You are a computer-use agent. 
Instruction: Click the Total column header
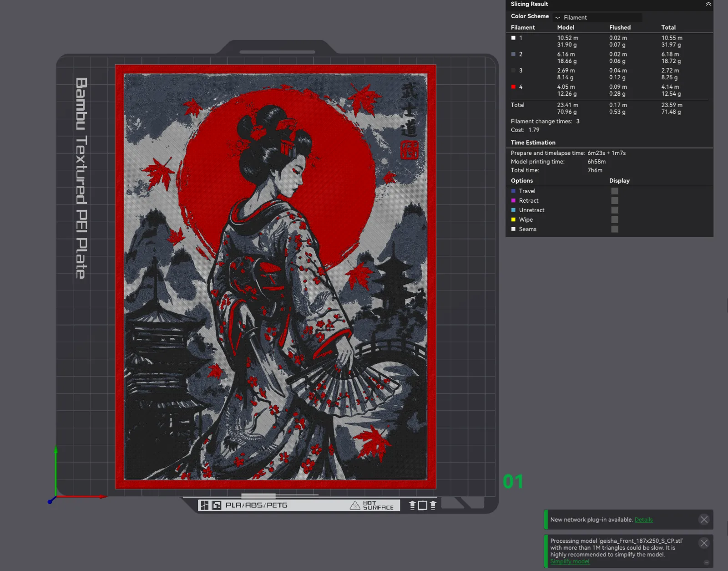(668, 27)
